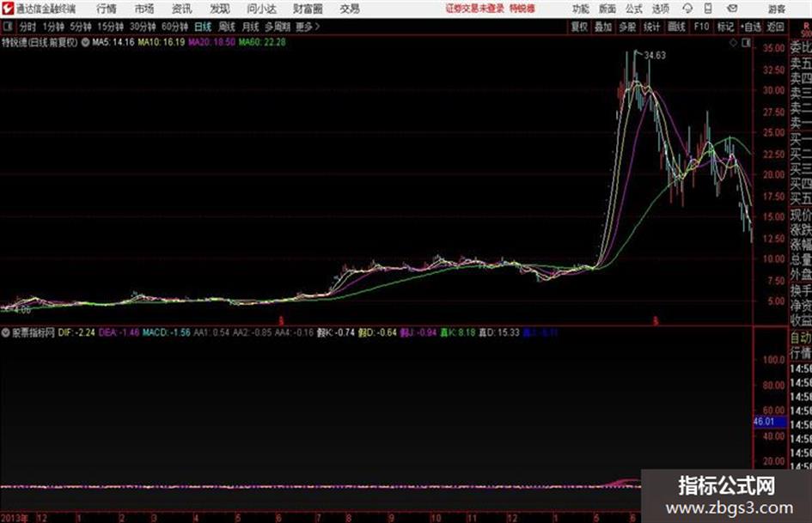Open the 功能 menu
812x523 pixels.
click(581, 9)
